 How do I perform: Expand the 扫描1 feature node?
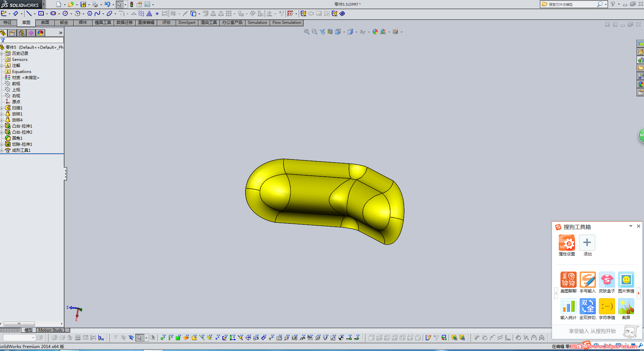tap(2, 108)
